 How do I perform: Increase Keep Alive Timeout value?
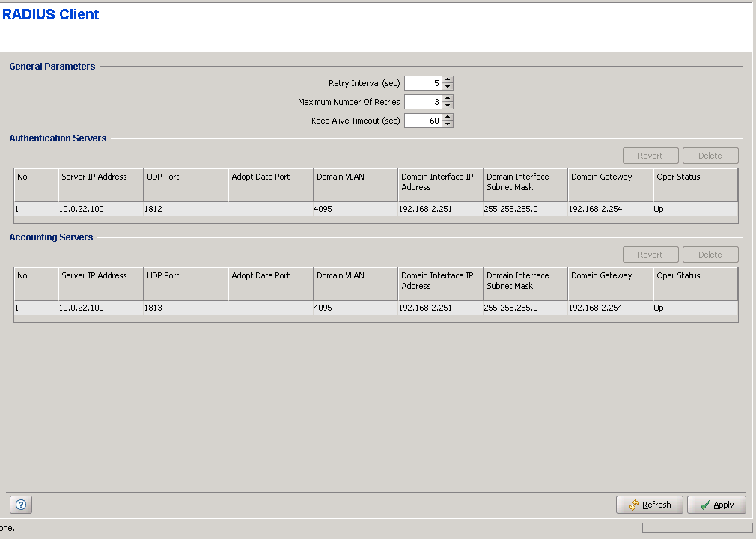(448, 118)
